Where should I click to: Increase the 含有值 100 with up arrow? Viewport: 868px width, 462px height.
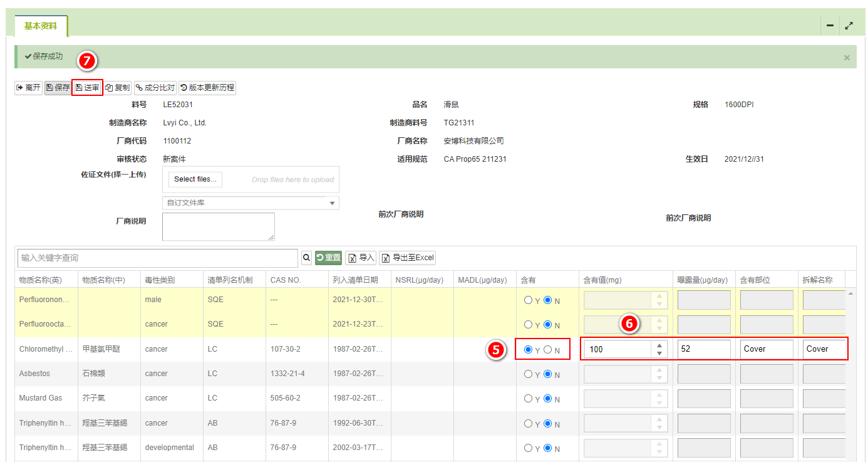pyautogui.click(x=659, y=345)
